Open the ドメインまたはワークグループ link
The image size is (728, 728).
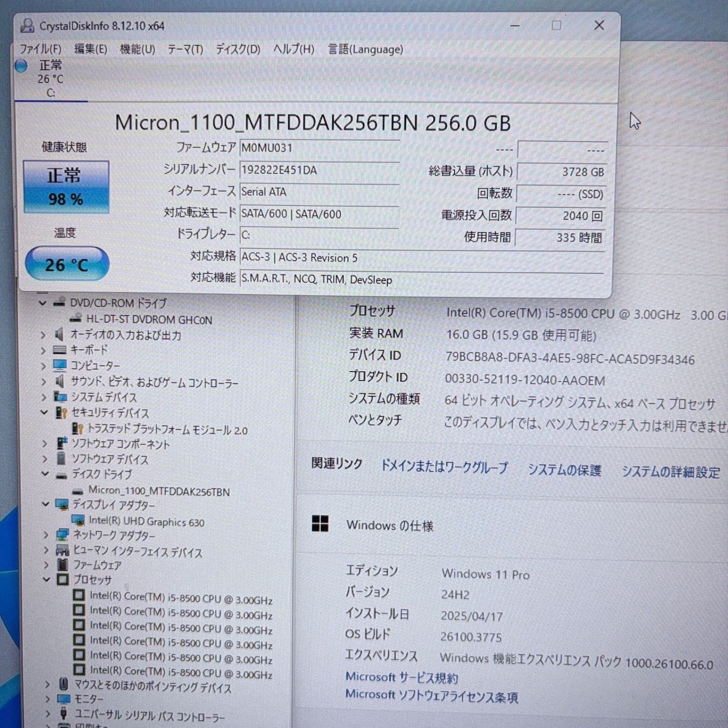tap(444, 467)
